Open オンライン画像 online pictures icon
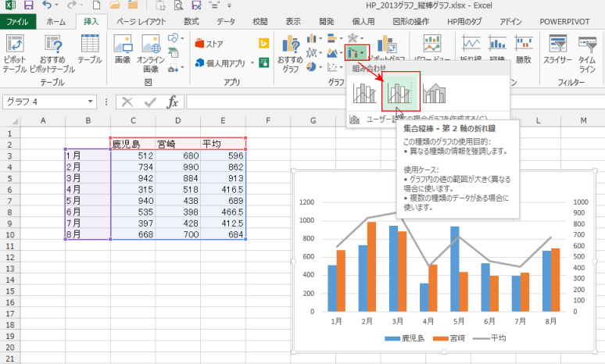Screen dimensions: 605x364 click(x=150, y=52)
